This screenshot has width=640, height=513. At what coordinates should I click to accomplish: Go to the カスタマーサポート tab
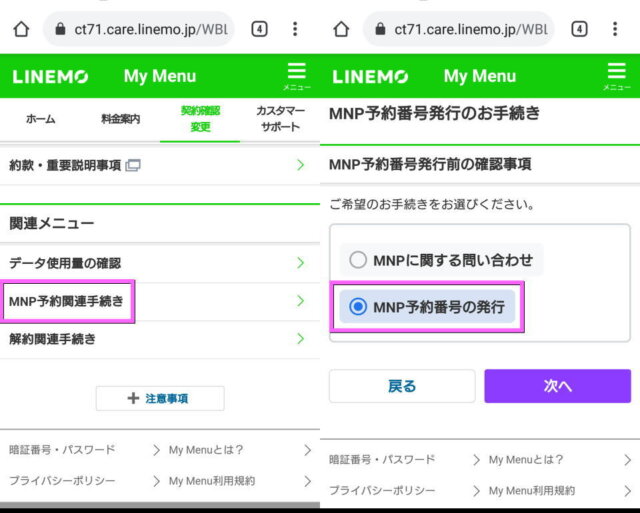pos(280,119)
